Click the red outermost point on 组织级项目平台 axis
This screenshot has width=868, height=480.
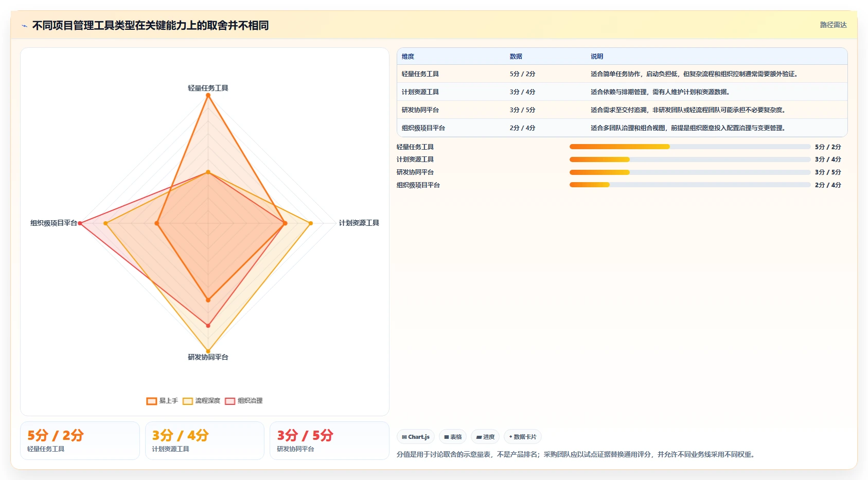[x=80, y=223]
